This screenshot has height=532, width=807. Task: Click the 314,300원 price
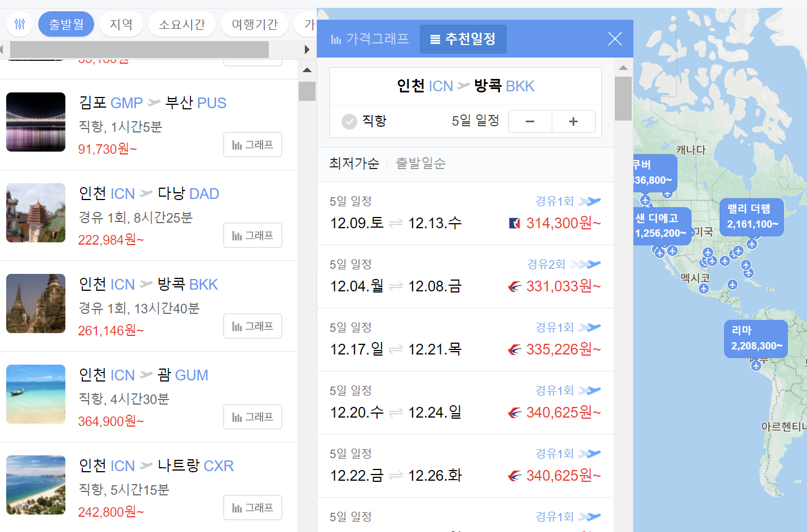click(x=564, y=223)
